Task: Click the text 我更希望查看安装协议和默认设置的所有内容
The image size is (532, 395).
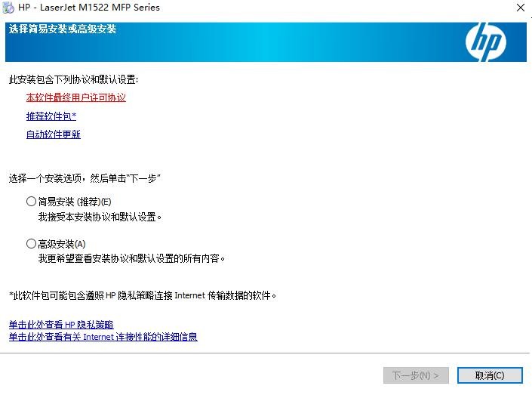Action: [131, 259]
